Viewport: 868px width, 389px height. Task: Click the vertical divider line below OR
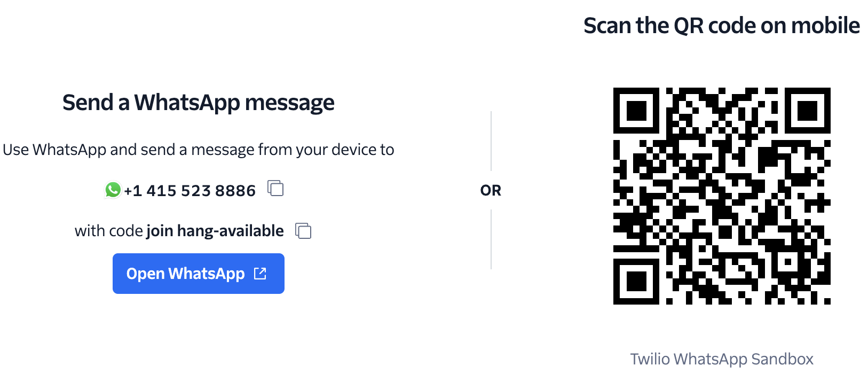491,239
